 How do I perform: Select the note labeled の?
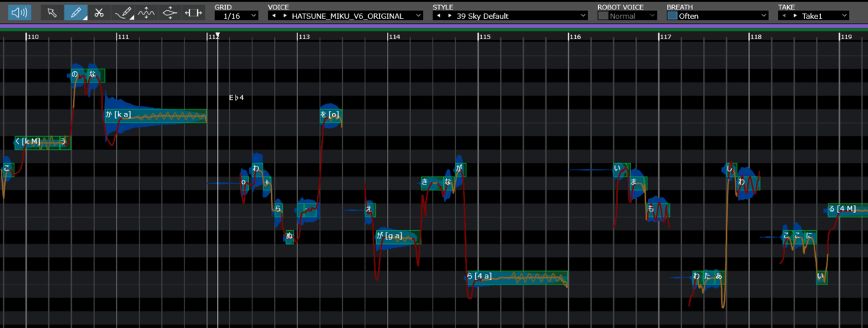[x=77, y=75]
